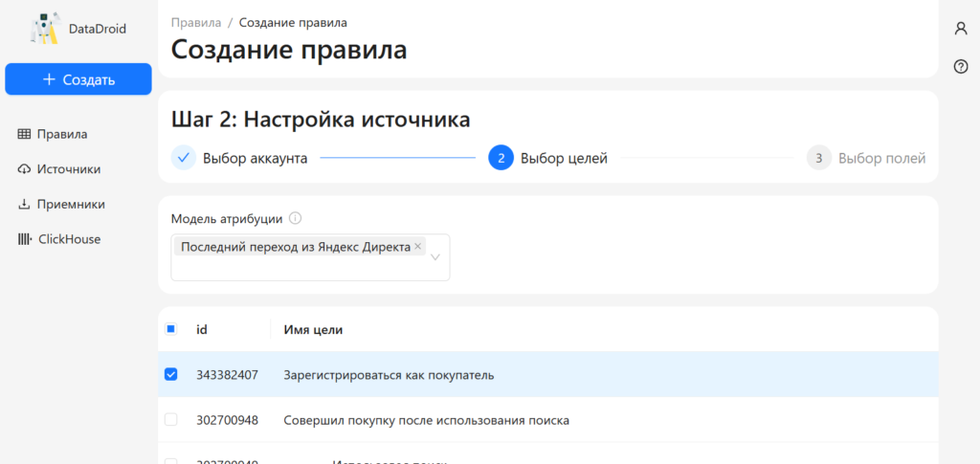Click the Приемники download icon in sidebar
Screen dimensions: 980x464
coord(24,204)
